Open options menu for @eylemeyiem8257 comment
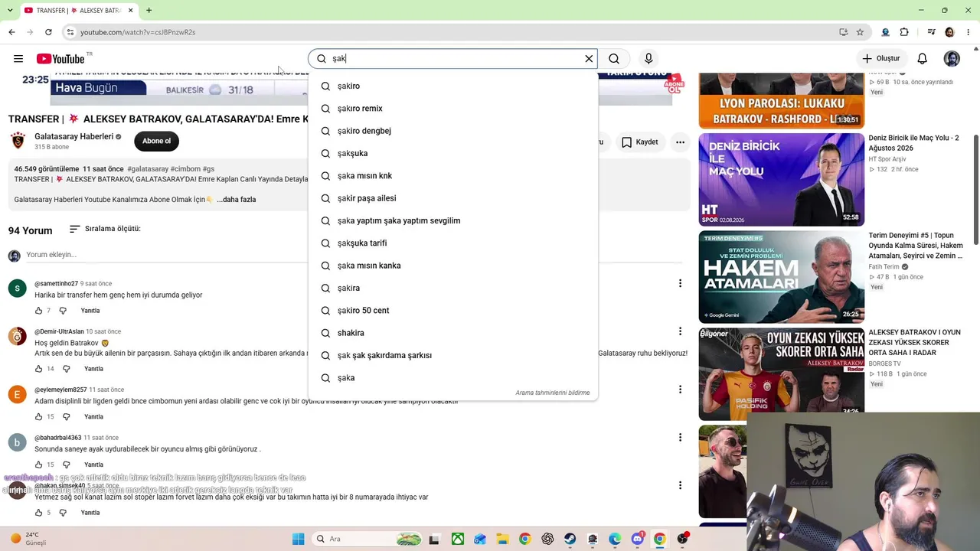980x551 pixels. point(680,390)
